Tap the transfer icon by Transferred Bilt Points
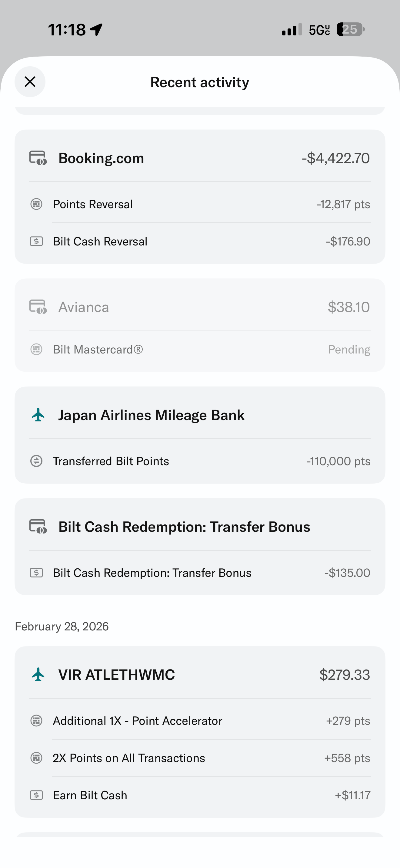Image resolution: width=400 pixels, height=868 pixels. pos(36,461)
